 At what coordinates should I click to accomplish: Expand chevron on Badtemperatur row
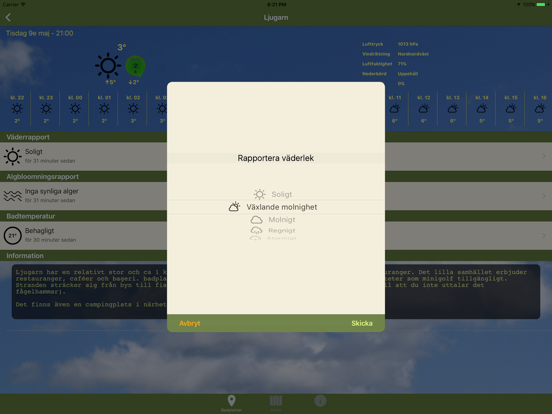pos(544,235)
